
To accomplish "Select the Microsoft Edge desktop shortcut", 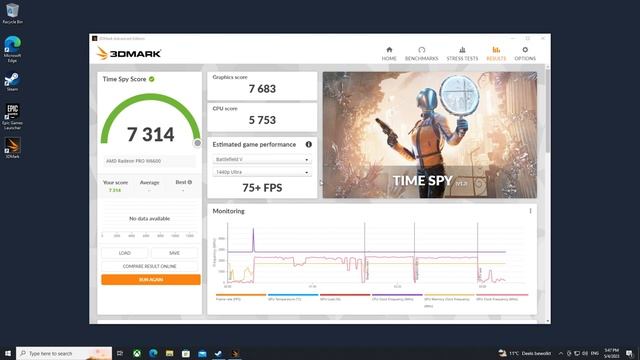I will pyautogui.click(x=12, y=49).
